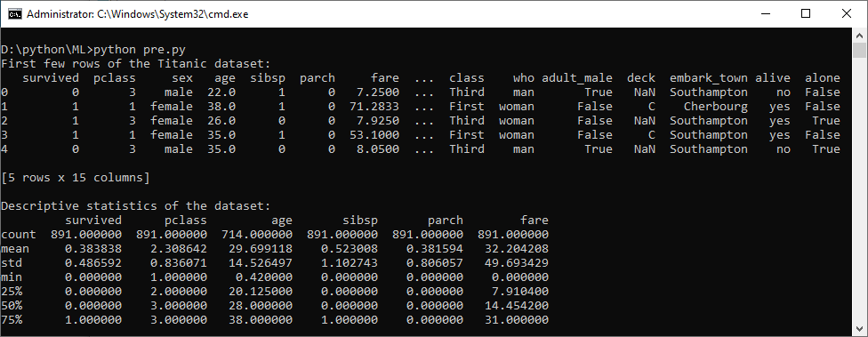Click the 'count' row label
Screen dimensions: 868x337
[19, 235]
